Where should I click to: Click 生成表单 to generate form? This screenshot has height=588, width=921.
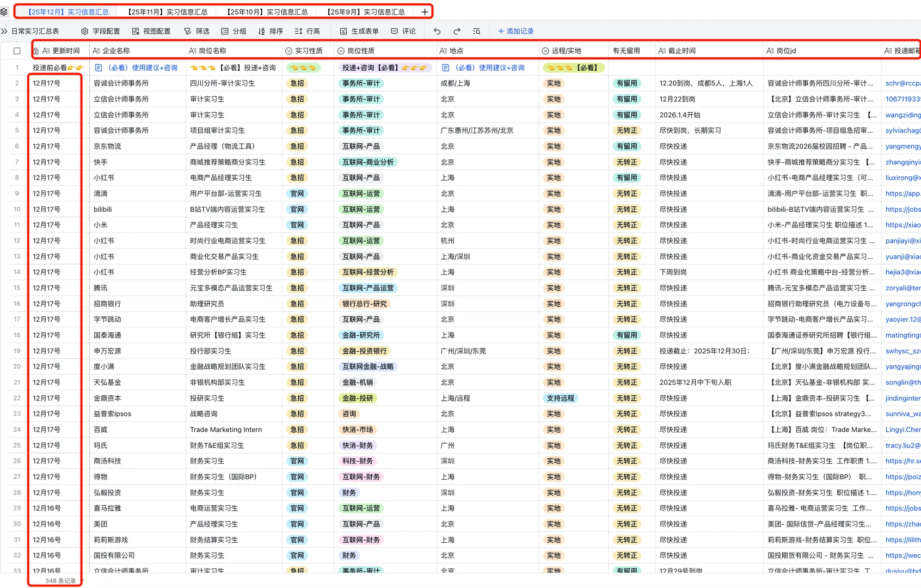[x=359, y=31]
